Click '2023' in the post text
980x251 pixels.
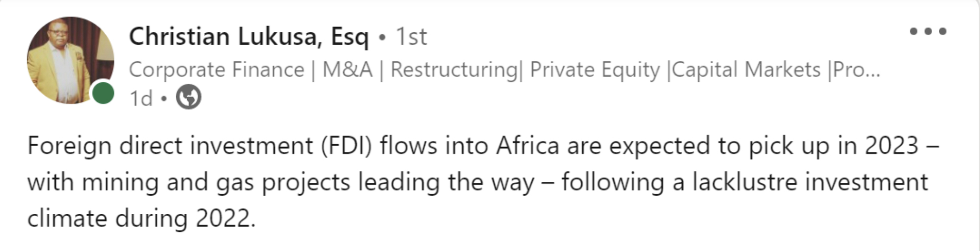click(x=891, y=146)
